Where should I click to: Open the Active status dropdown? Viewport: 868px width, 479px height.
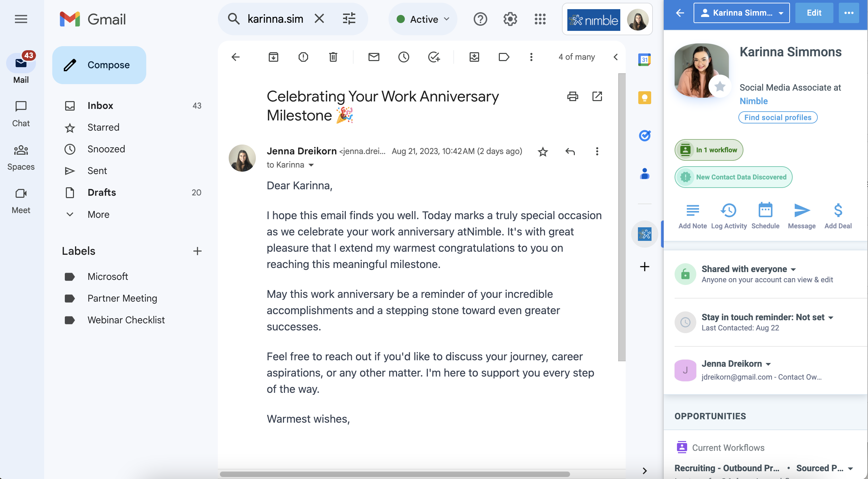[x=423, y=19]
